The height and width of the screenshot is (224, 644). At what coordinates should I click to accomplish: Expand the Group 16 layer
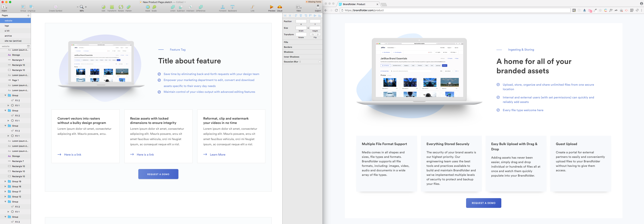(5, 187)
